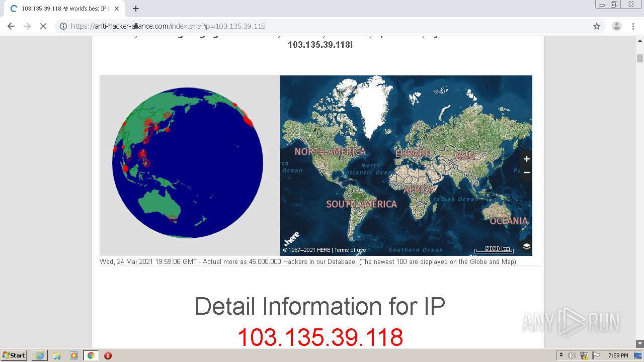Open Windows Explorer folder icon in taskbar
This screenshot has width=644, height=362.
57,355
